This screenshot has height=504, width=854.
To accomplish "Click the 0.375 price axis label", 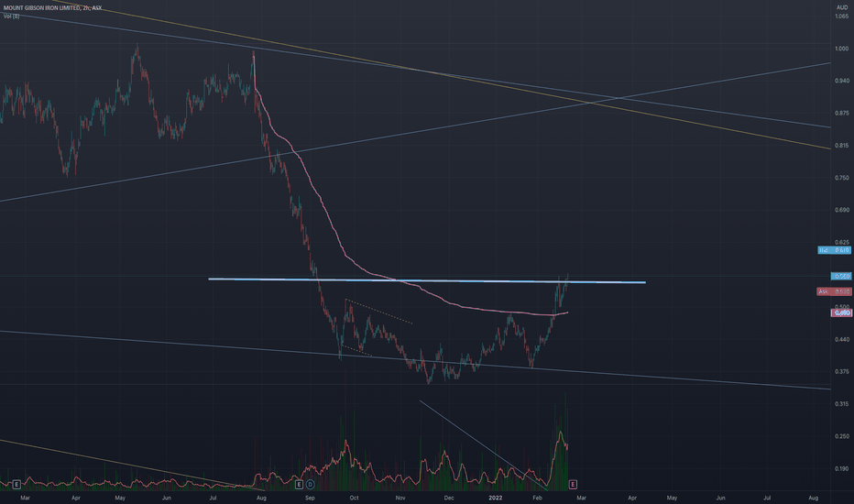I will (x=841, y=372).
